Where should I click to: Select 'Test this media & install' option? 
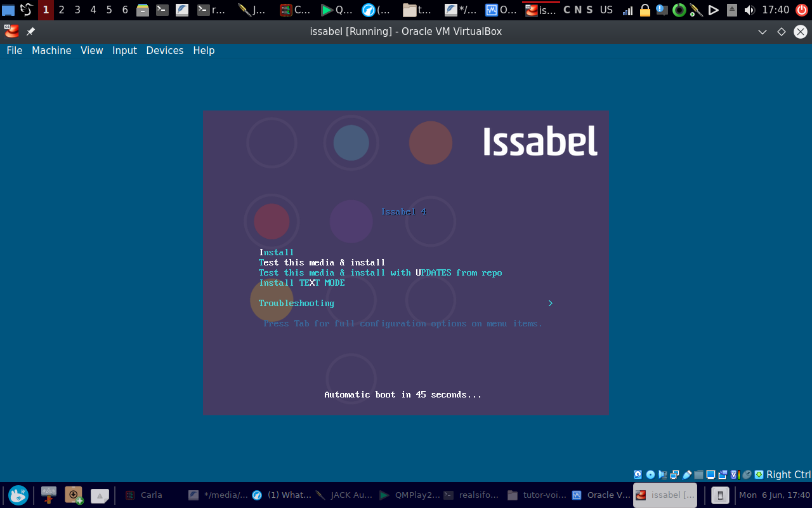pos(322,262)
